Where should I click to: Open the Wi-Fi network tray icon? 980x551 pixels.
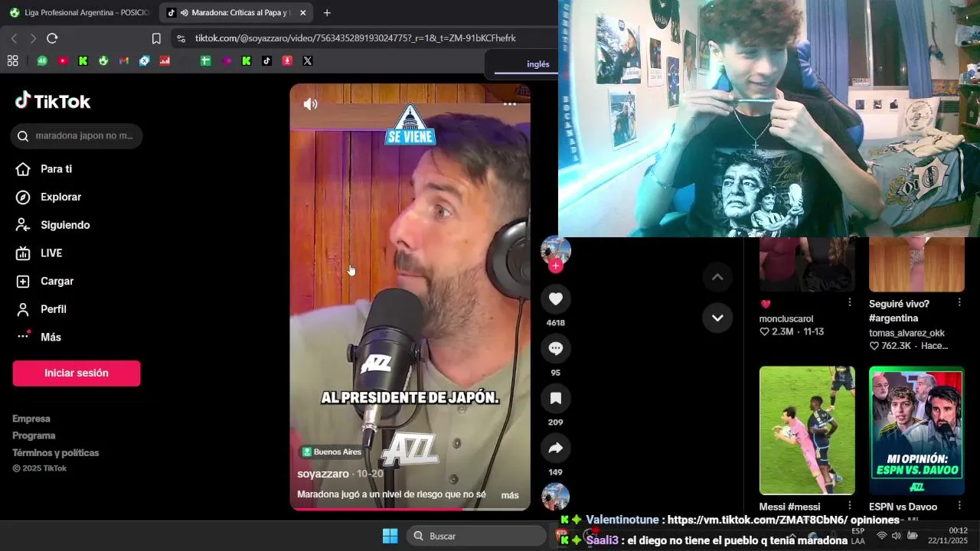click(x=881, y=536)
